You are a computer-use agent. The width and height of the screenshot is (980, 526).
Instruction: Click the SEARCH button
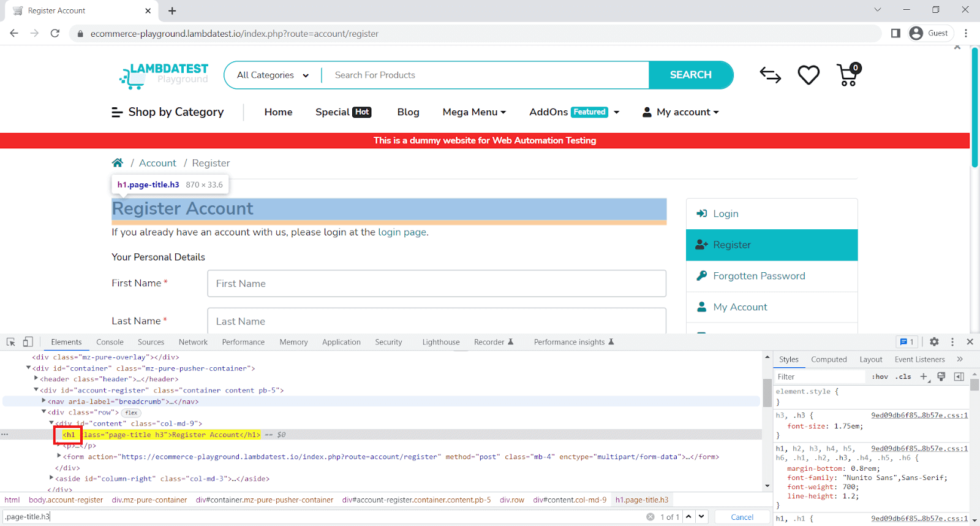690,75
